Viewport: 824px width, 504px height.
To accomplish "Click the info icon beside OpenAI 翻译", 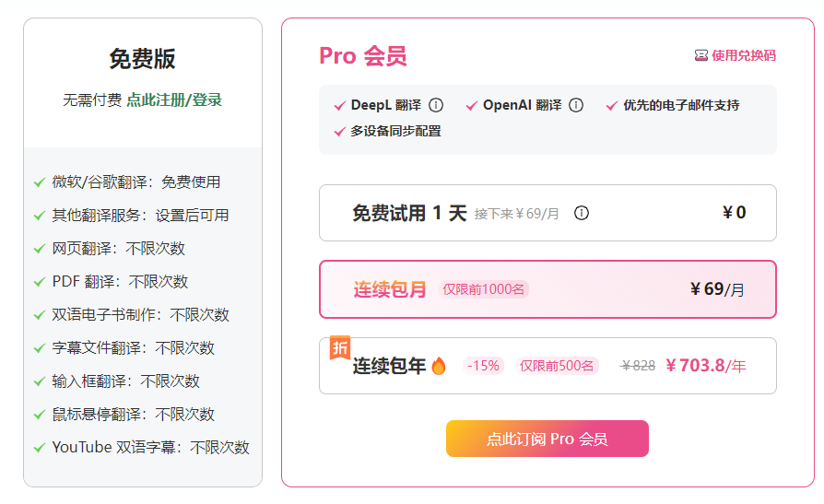I will [x=576, y=105].
